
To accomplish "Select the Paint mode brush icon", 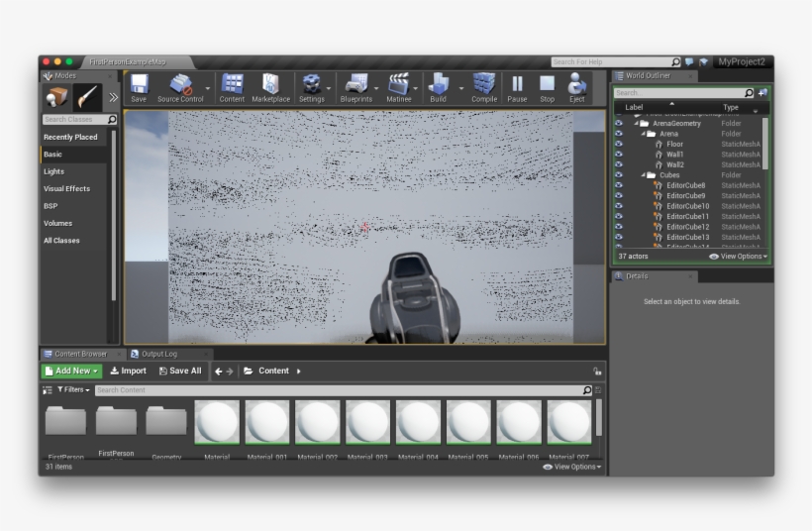I will (x=87, y=97).
